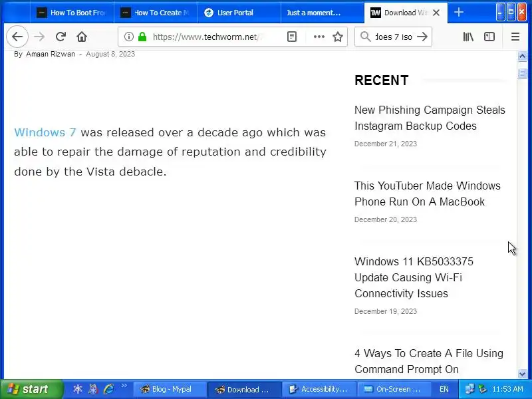Click the forward navigation arrow
Image resolution: width=532 pixels, height=399 pixels.
click(39, 37)
